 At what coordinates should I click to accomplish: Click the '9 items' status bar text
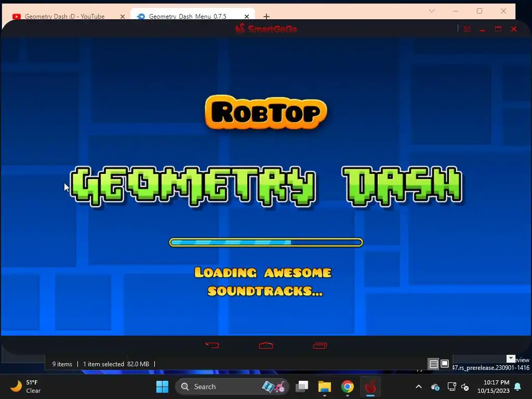point(62,364)
